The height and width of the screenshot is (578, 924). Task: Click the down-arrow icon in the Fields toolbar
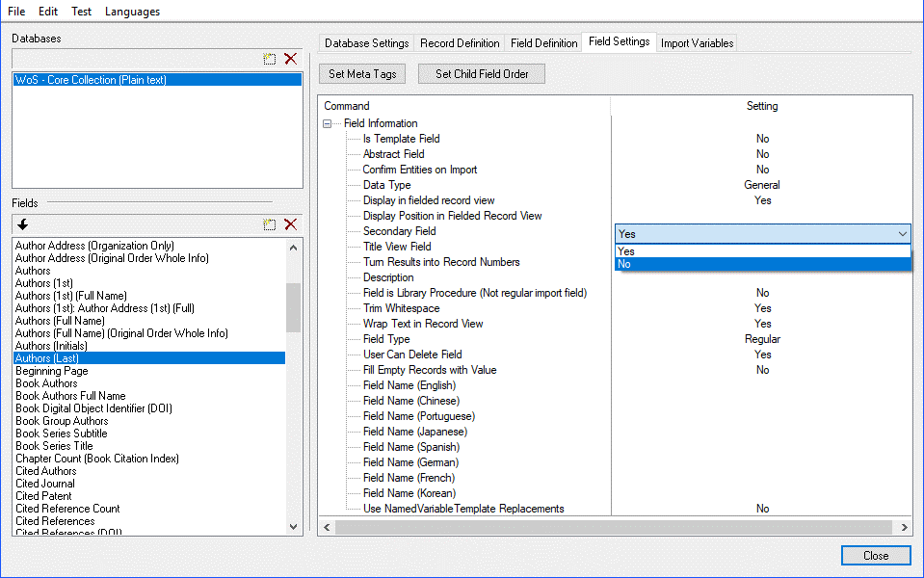point(21,223)
